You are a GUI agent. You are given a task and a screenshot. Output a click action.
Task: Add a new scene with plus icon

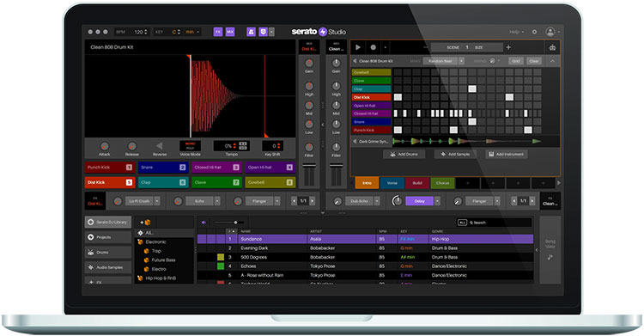[x=508, y=47]
